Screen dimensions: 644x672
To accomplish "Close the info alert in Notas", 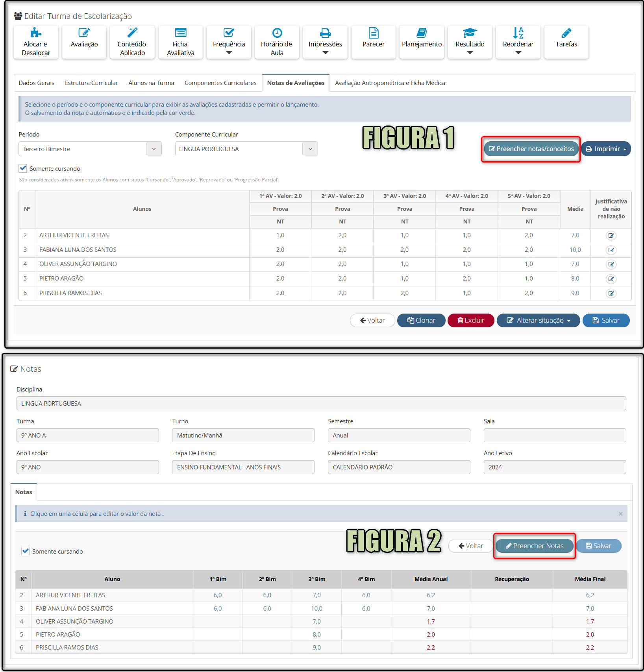I will click(620, 514).
